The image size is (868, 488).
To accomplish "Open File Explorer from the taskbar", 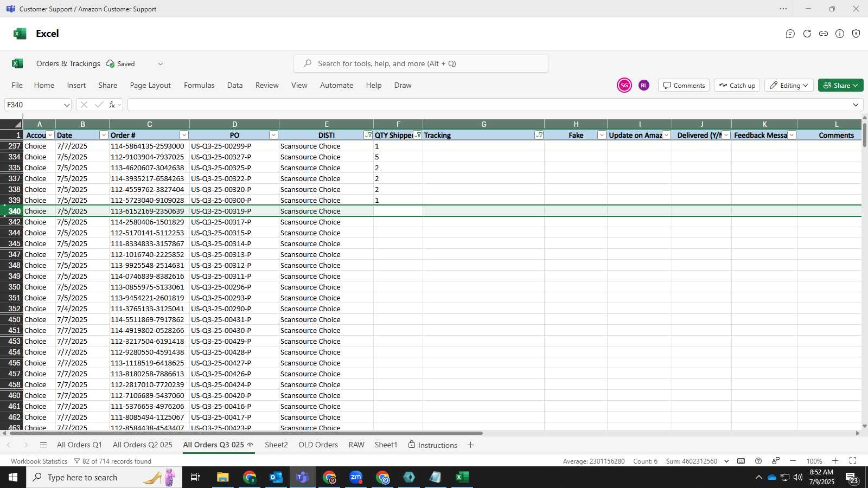I will [223, 477].
